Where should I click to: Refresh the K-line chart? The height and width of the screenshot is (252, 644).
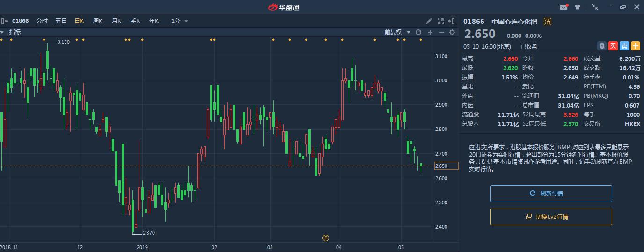click(418, 32)
